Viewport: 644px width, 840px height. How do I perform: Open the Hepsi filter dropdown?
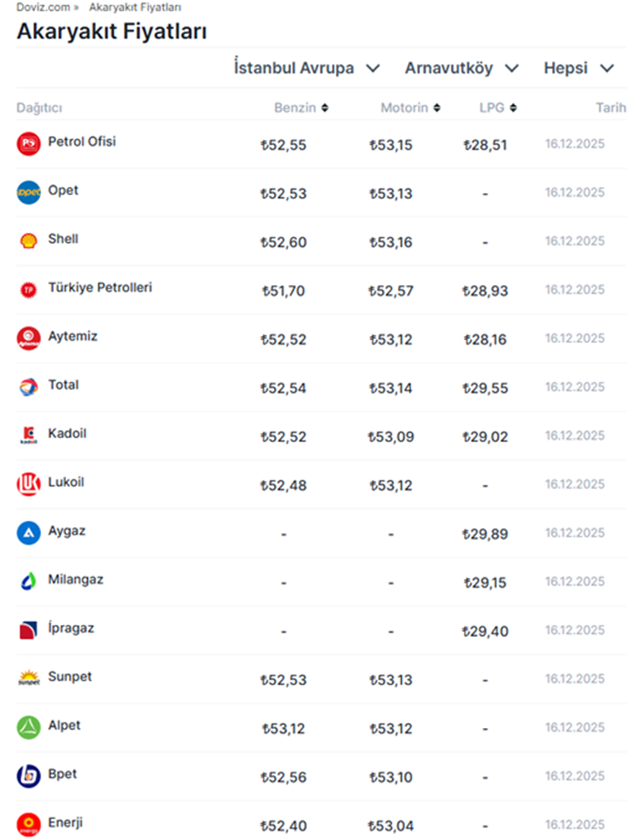(579, 68)
